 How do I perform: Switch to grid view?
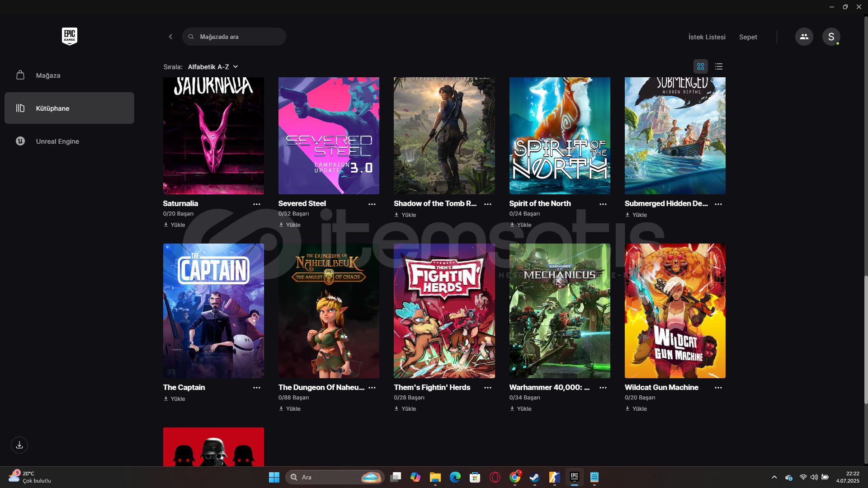point(700,66)
